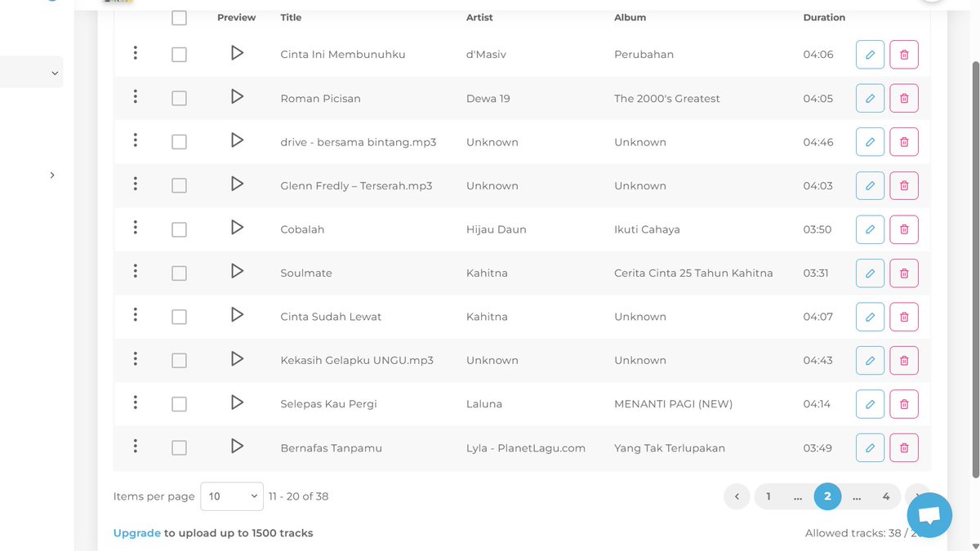Open the three-dot menu for Bernafas Tanpamu
Image resolution: width=980 pixels, height=551 pixels.
click(135, 446)
